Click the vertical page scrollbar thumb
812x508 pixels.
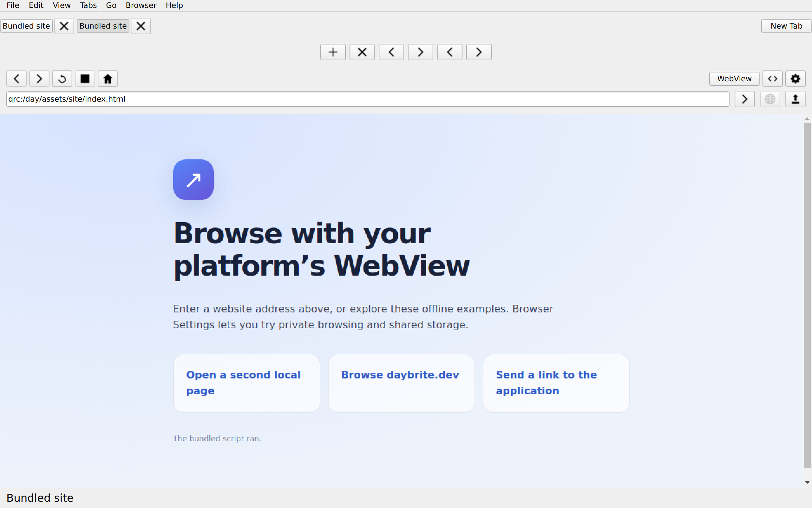(807, 295)
